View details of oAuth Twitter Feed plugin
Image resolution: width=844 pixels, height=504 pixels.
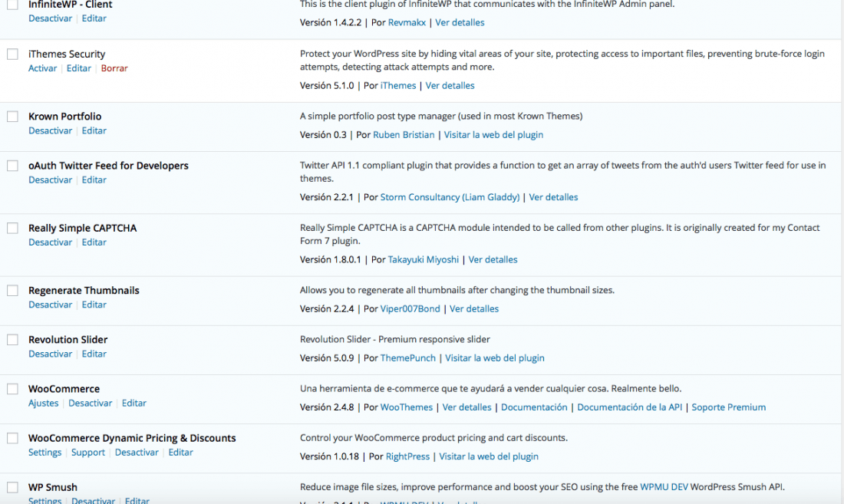(x=553, y=197)
